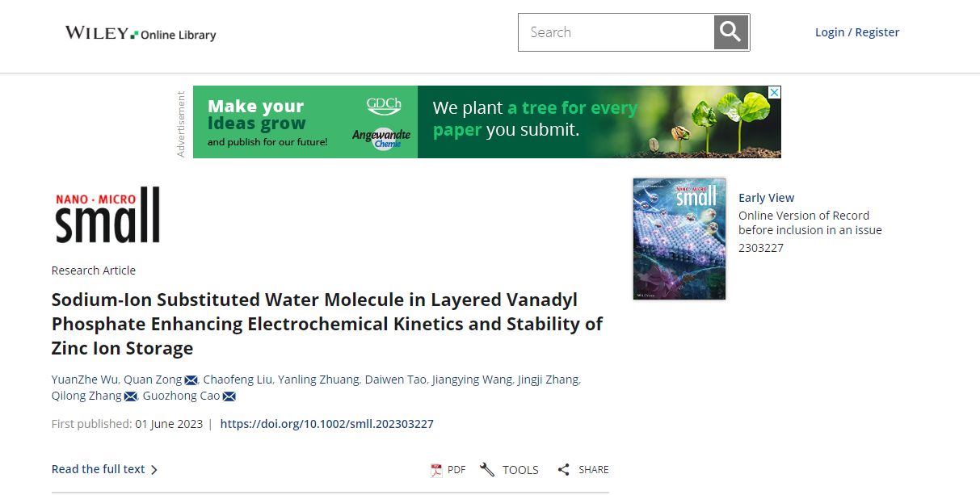Open the Early View link

point(766,198)
